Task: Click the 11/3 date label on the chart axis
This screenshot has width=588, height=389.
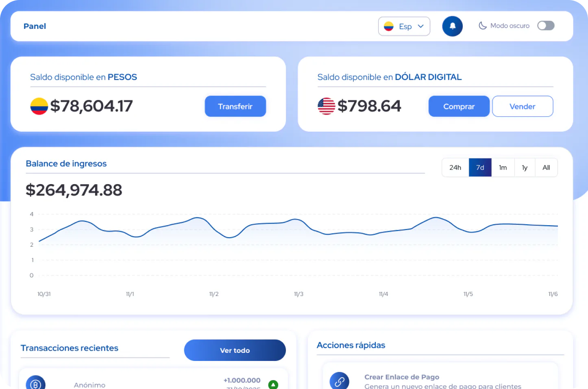Action: (299, 294)
